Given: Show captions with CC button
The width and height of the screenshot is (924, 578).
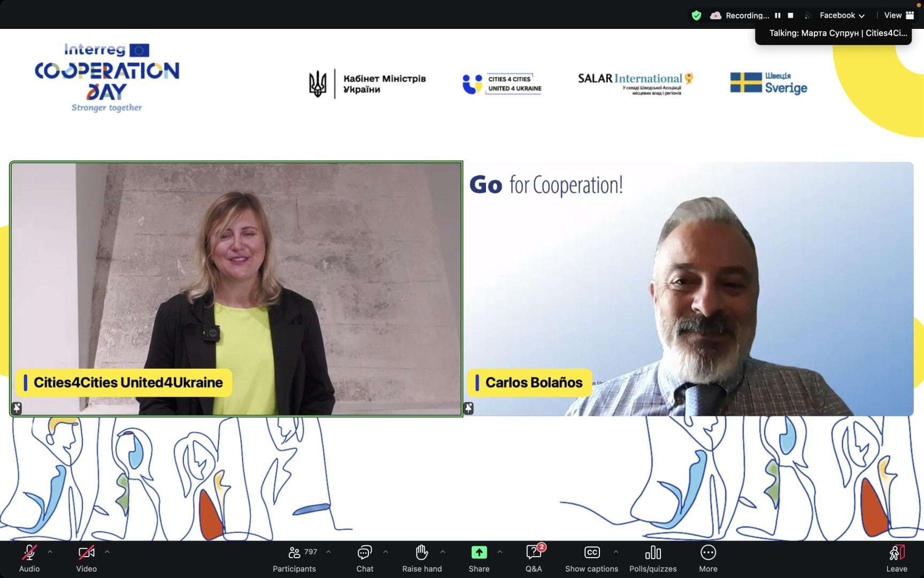Looking at the screenshot, I should (591, 558).
